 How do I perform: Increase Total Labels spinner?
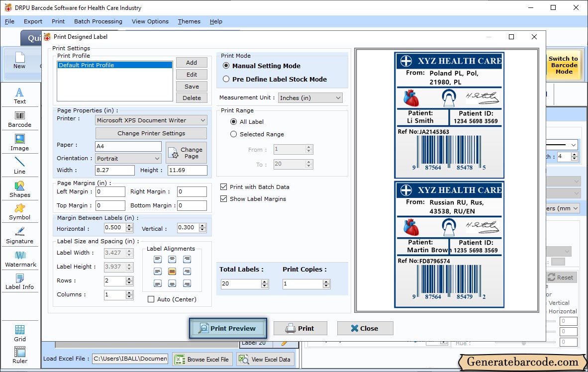pyautogui.click(x=265, y=281)
